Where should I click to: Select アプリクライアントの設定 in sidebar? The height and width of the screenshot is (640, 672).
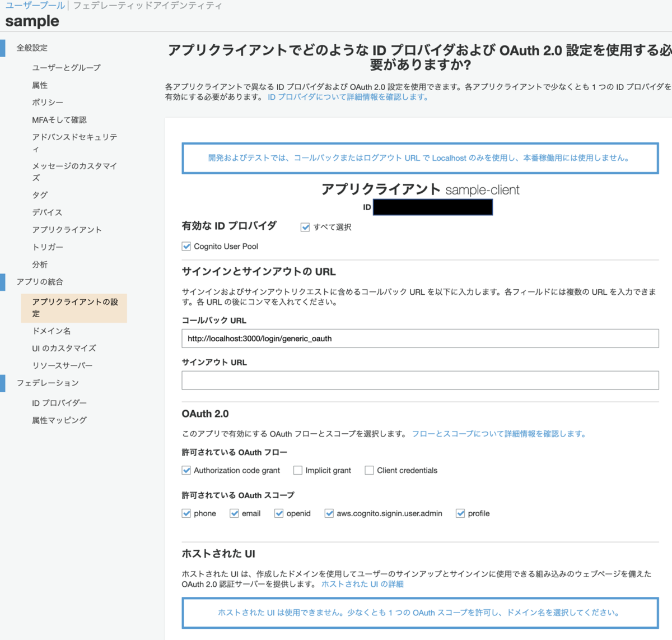[x=74, y=308]
